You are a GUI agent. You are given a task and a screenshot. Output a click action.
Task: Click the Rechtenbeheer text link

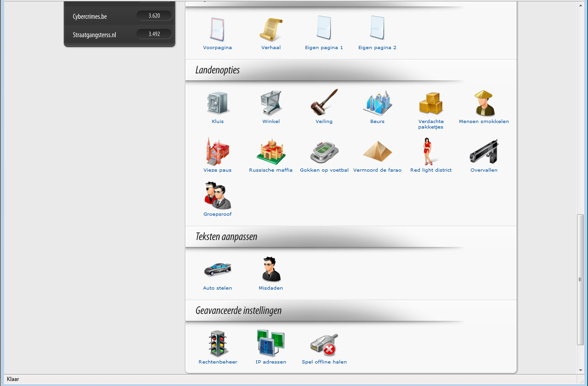(x=218, y=362)
